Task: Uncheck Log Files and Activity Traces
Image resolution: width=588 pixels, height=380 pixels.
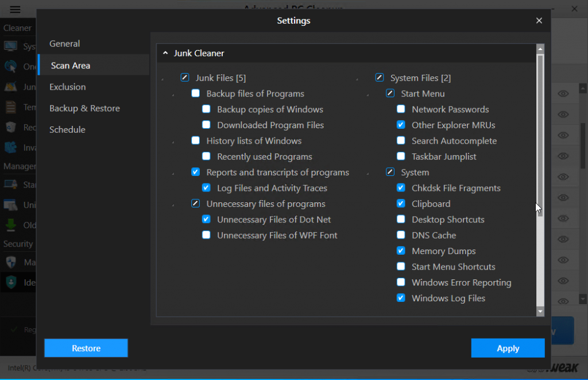Action: tap(206, 187)
